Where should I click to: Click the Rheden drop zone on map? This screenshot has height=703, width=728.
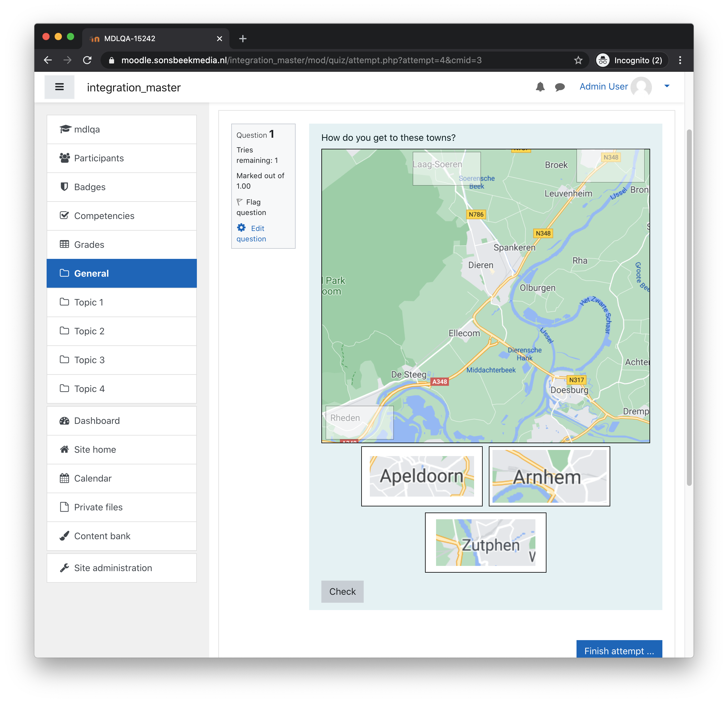(359, 422)
